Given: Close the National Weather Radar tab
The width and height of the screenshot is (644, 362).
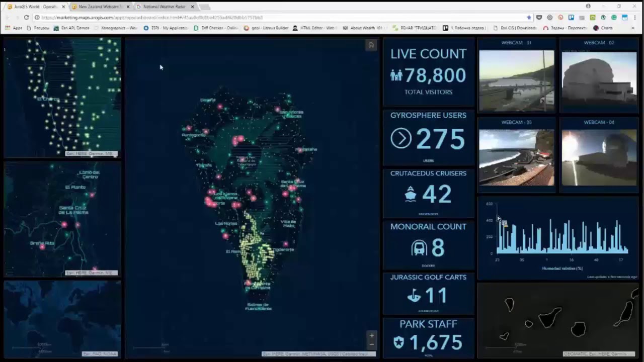Looking at the screenshot, I should click(x=192, y=7).
